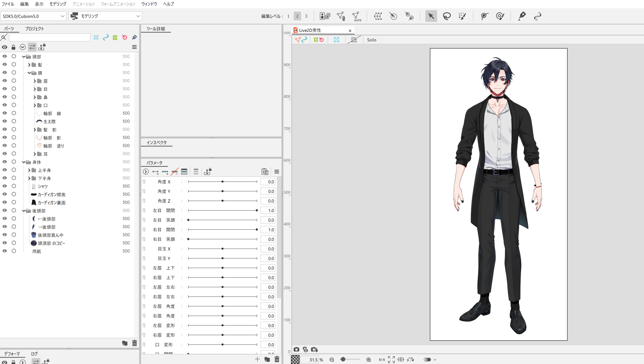Click the automatic mesh generator AUTO icon
Viewport: 644px width, 364px height.
[x=356, y=17]
